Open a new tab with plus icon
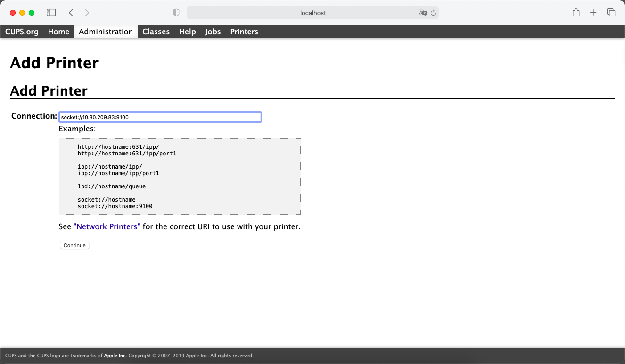Screen dimensions: 625x364 point(593,13)
